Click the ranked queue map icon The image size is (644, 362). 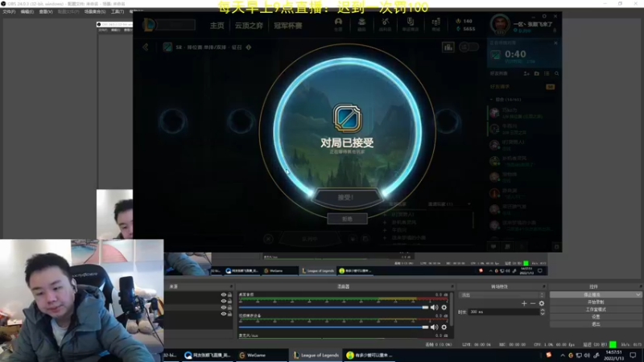pos(167,47)
